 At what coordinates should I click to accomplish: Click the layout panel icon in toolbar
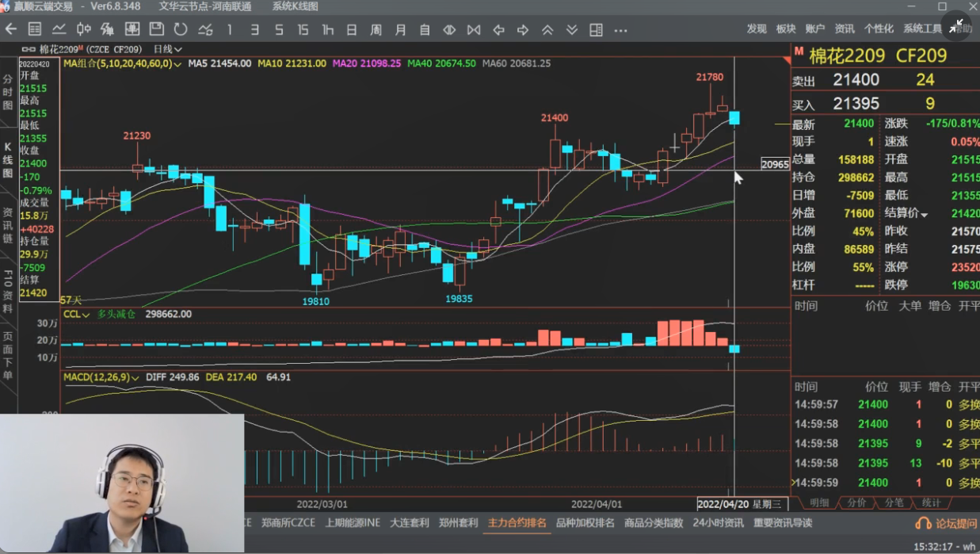click(596, 29)
